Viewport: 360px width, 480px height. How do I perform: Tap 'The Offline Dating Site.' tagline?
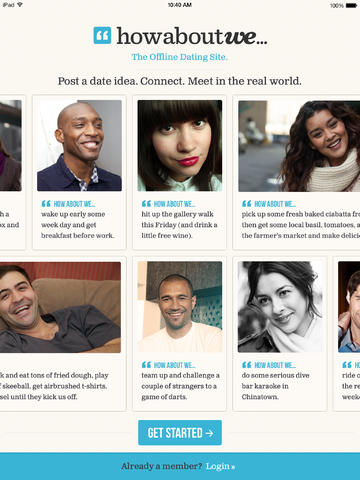pos(180,57)
